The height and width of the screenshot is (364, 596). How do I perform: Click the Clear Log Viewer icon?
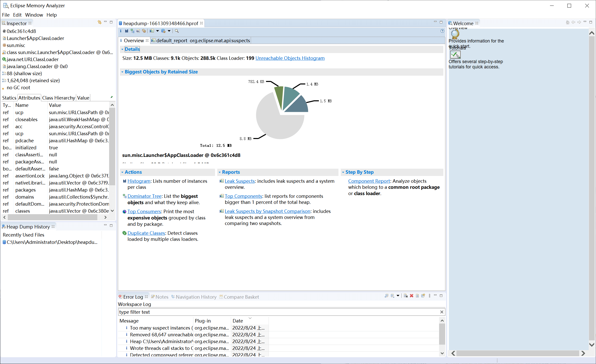click(406, 296)
